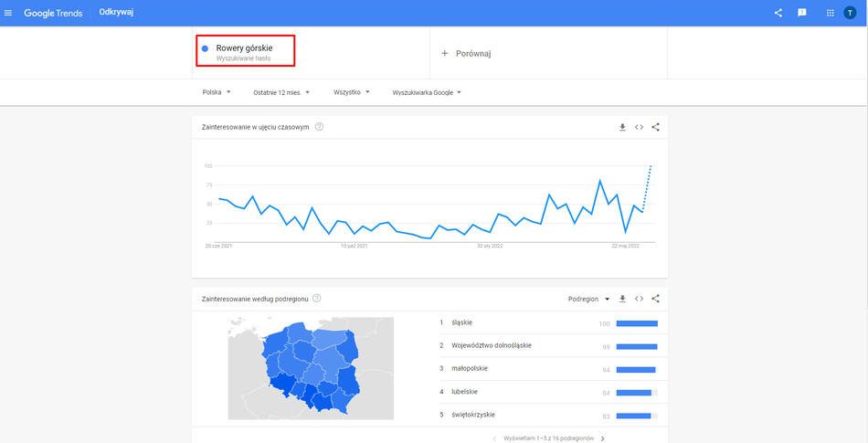Open the hamburger main menu
The image size is (868, 443).
point(7,13)
